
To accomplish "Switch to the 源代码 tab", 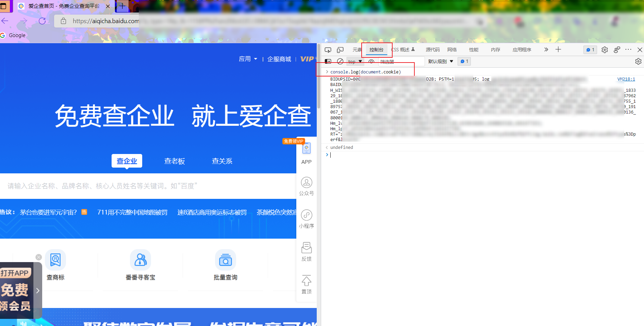I will pyautogui.click(x=433, y=50).
